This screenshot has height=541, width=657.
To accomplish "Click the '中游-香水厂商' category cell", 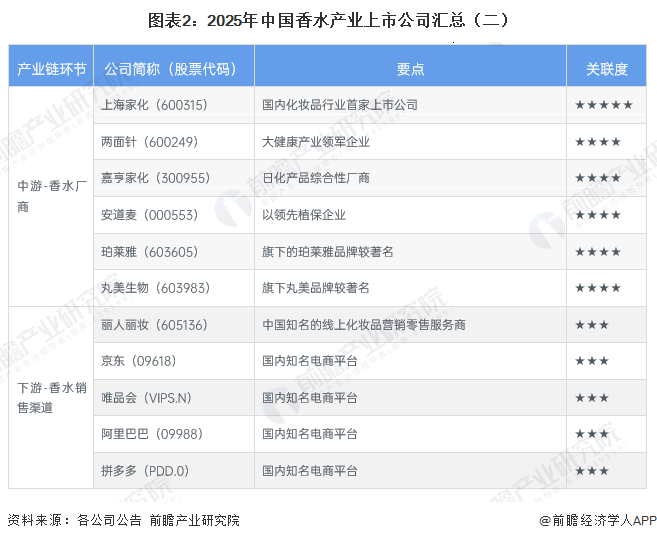I will click(51, 196).
